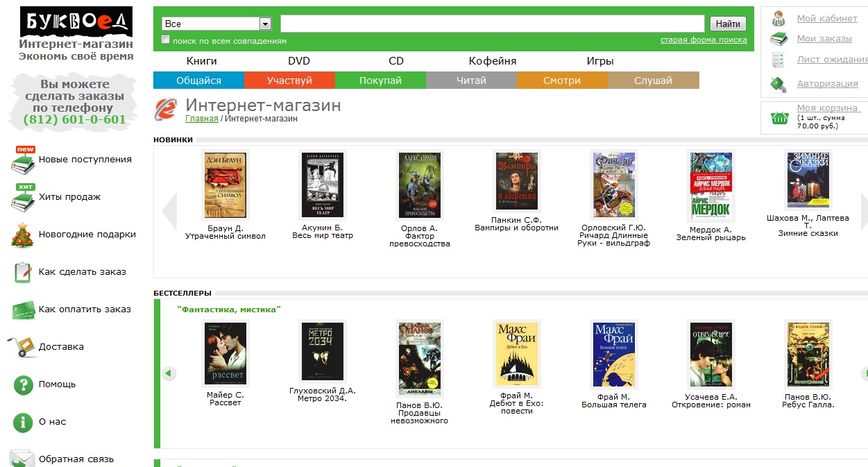868x467 pixels.
Task: Switch to the Покупай tab
Action: (380, 80)
